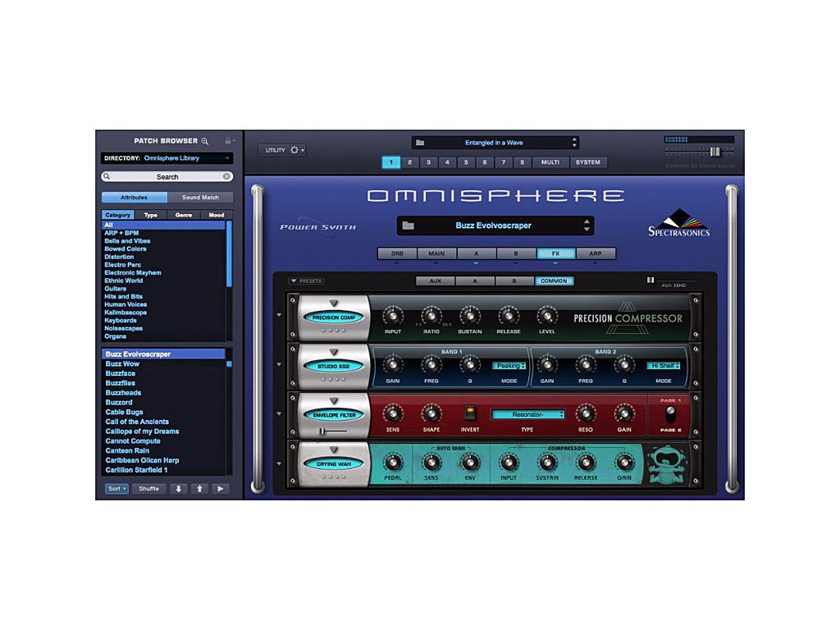Click the stepper arrows on the Buzz Evolvoscraper display
Screen dimensions: 840x630
coord(587,226)
